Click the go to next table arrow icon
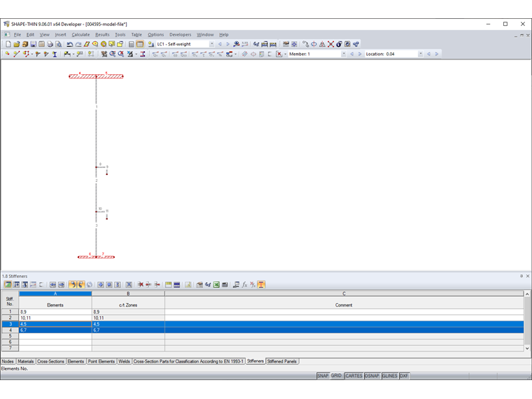 coord(61,285)
